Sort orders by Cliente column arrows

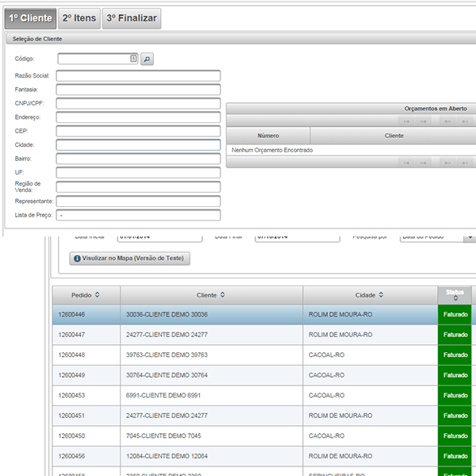[x=222, y=295]
